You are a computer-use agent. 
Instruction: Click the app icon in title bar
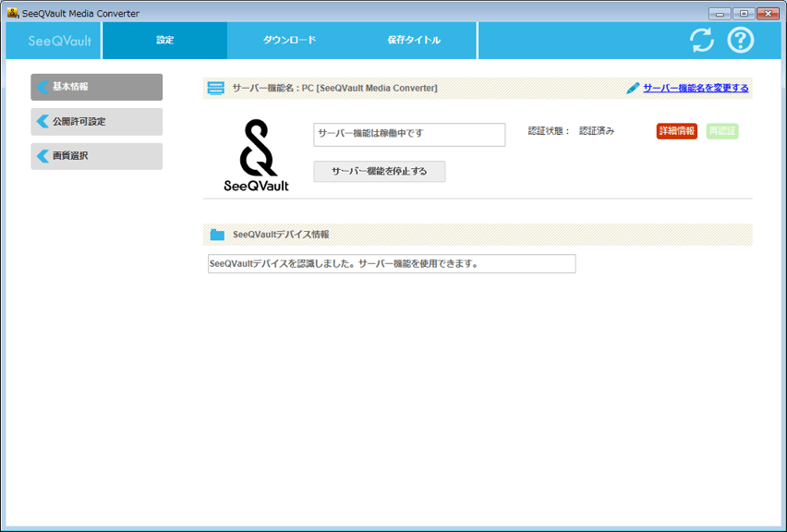pyautogui.click(x=13, y=13)
